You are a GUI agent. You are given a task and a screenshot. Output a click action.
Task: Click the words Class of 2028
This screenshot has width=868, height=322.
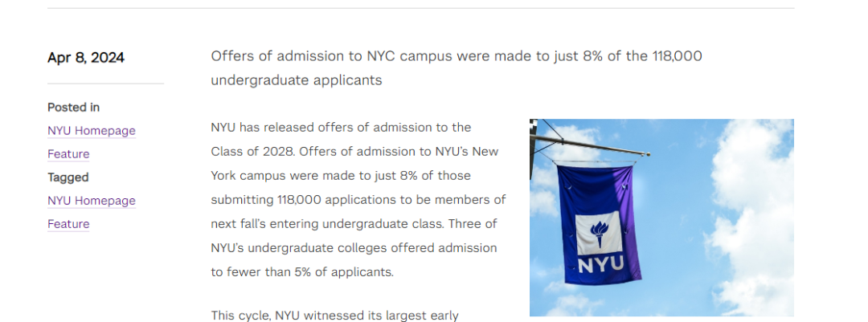click(x=248, y=152)
